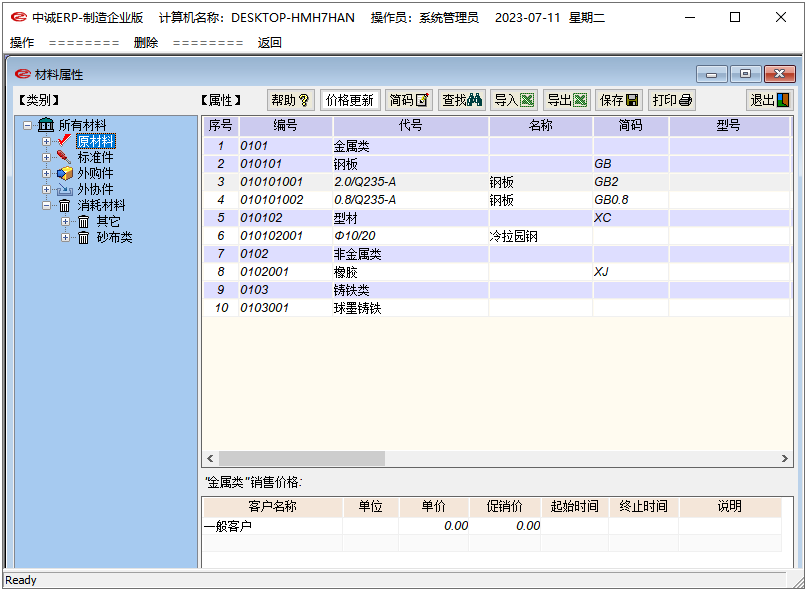Screen dimensions: 808x593
Task: Expand the 原材料 tree node
Action: (x=46, y=141)
